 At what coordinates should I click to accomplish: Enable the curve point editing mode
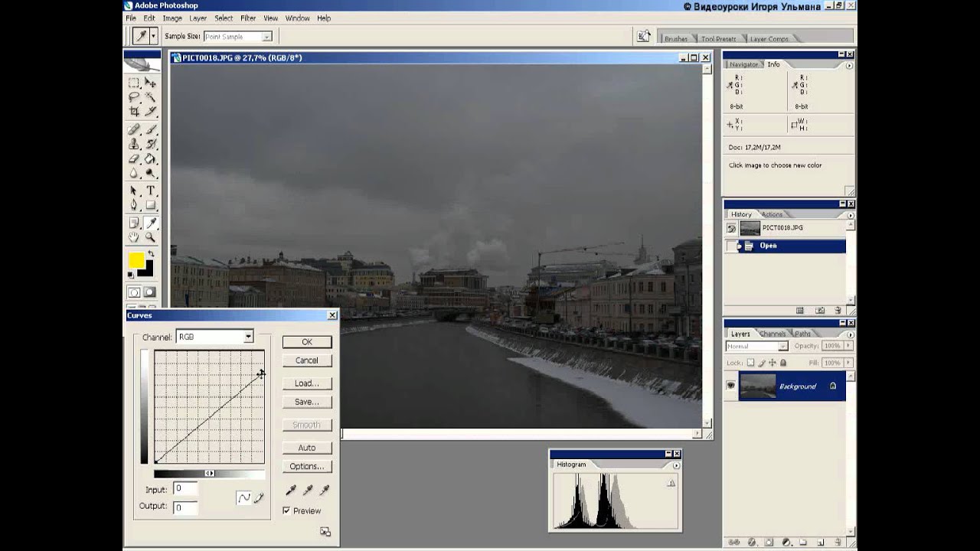[x=243, y=498]
